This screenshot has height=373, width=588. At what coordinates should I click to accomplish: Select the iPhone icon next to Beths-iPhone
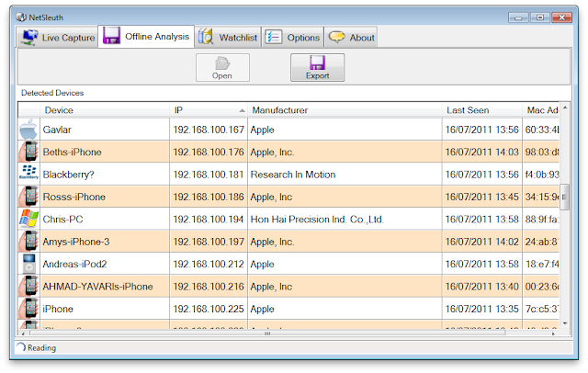(28, 152)
